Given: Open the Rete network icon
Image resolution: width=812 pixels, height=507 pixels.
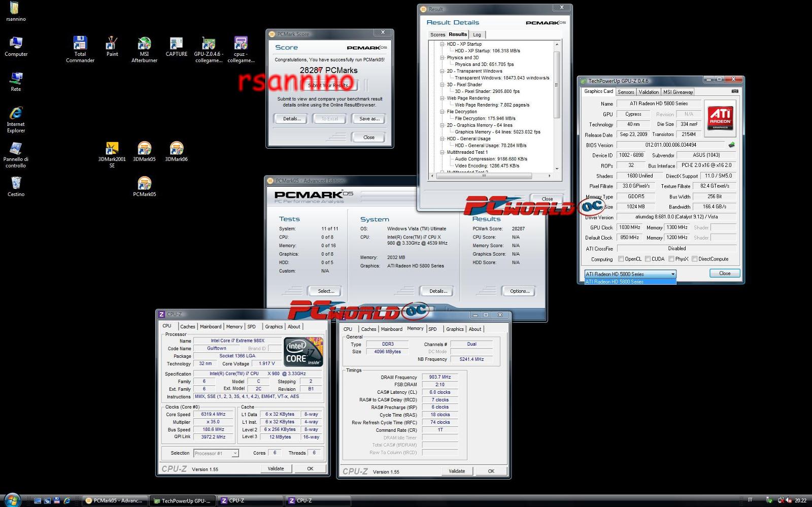Looking at the screenshot, I should (x=16, y=82).
